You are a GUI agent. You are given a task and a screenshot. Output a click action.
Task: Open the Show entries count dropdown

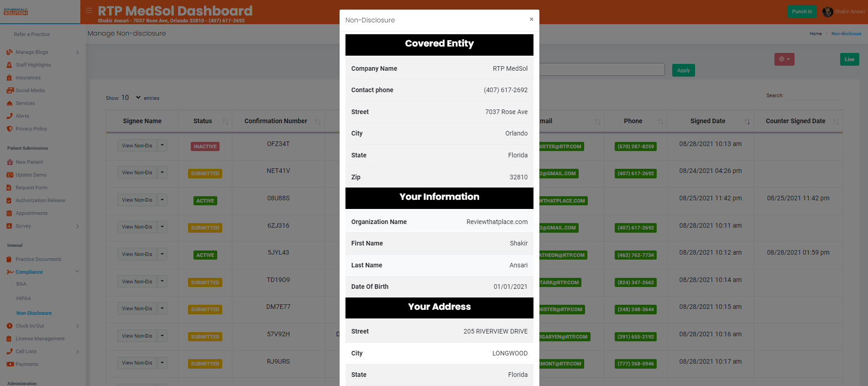[131, 98]
